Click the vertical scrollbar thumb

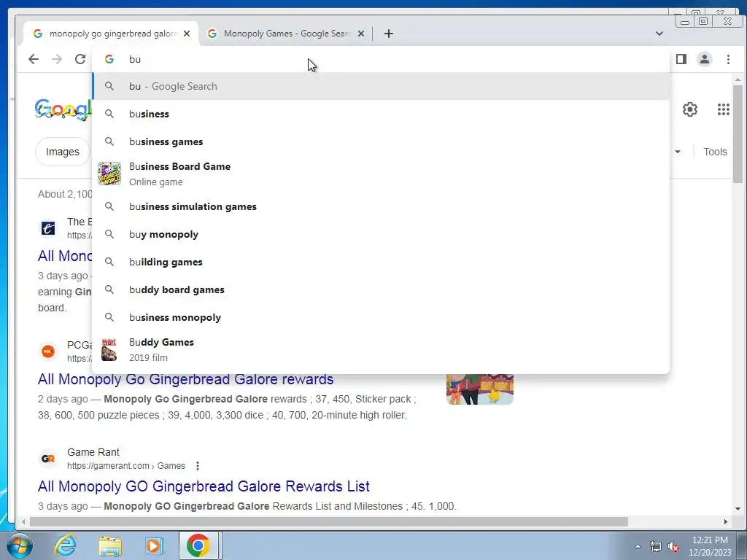pyautogui.click(x=738, y=134)
